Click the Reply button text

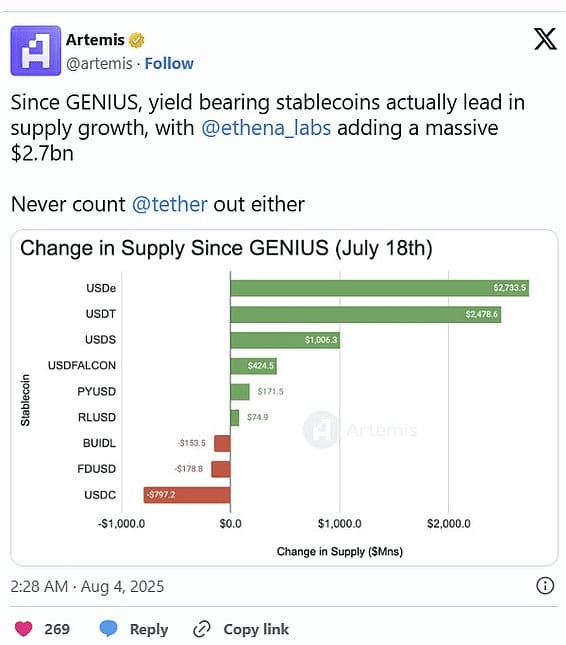pos(149,629)
